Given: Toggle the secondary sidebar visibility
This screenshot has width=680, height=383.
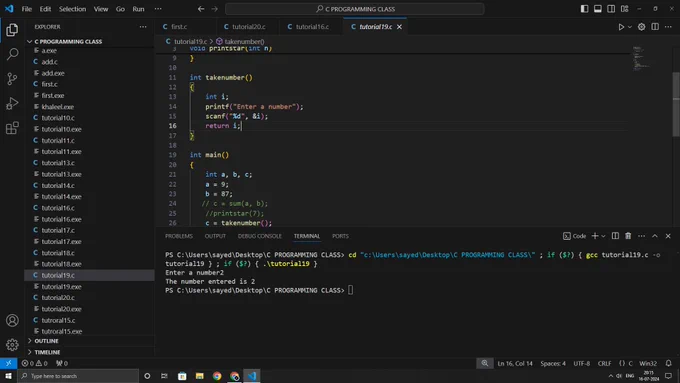Looking at the screenshot, I should (611, 9).
